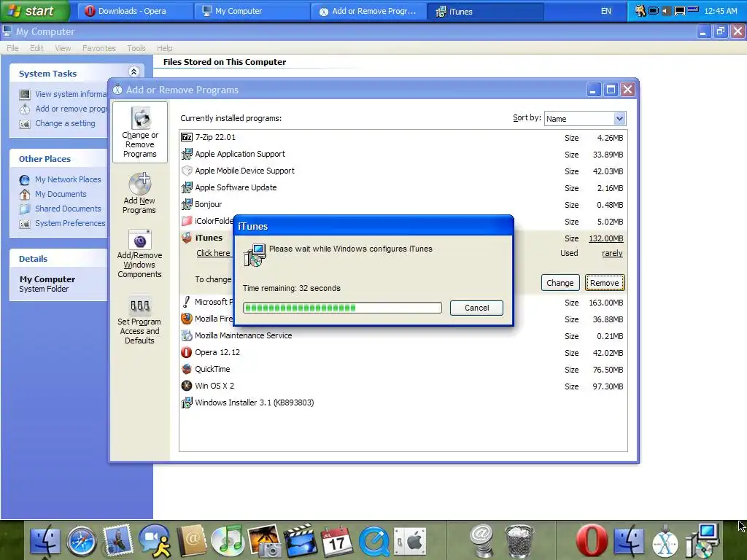Open My Documents link in Other Places
This screenshot has width=747, height=560.
click(61, 194)
